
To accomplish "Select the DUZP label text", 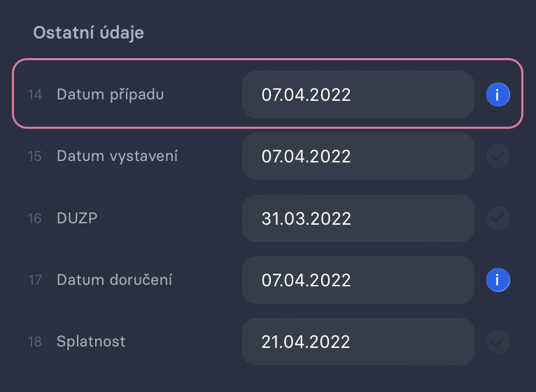I will click(x=77, y=218).
